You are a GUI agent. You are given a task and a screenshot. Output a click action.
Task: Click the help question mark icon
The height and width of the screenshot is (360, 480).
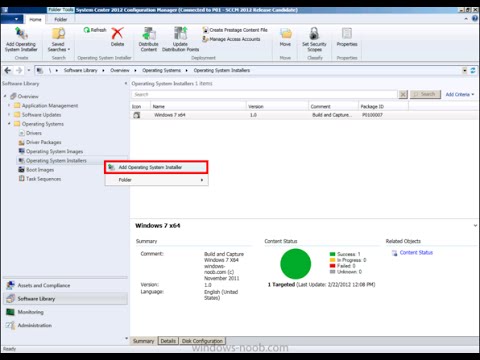click(x=475, y=19)
